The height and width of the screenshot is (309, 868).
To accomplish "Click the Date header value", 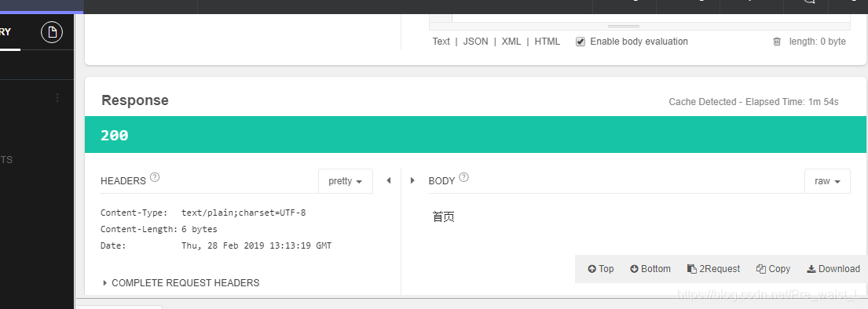I will (256, 246).
